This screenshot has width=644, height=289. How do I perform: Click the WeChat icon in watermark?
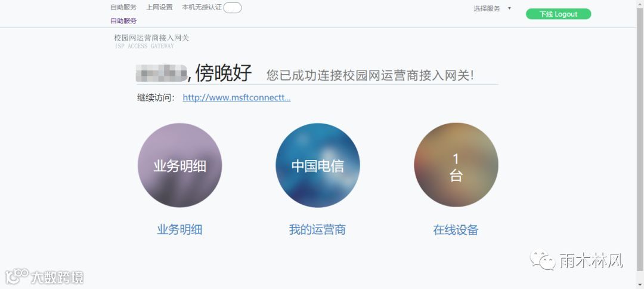pos(542,260)
